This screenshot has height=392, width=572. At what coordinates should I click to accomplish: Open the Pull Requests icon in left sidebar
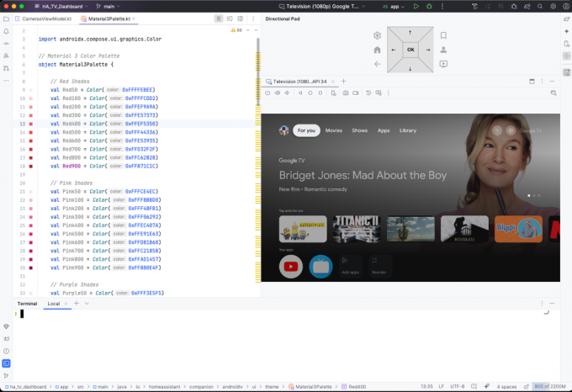6,68
